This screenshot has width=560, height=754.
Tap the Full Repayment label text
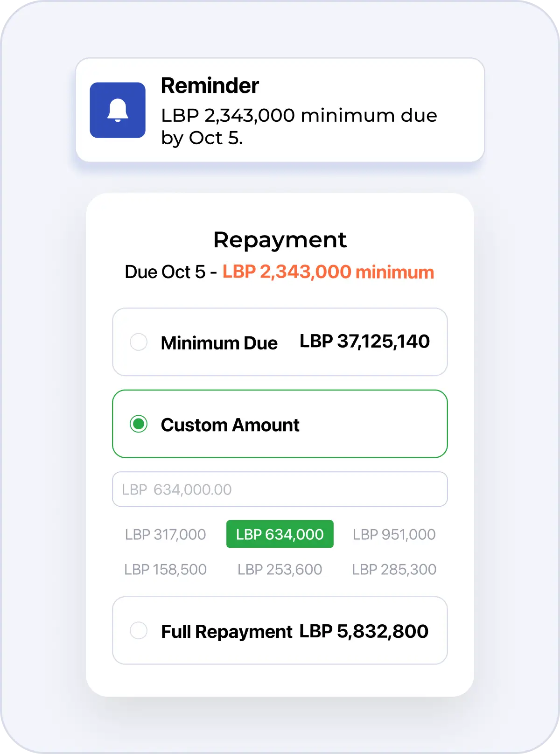(226, 632)
